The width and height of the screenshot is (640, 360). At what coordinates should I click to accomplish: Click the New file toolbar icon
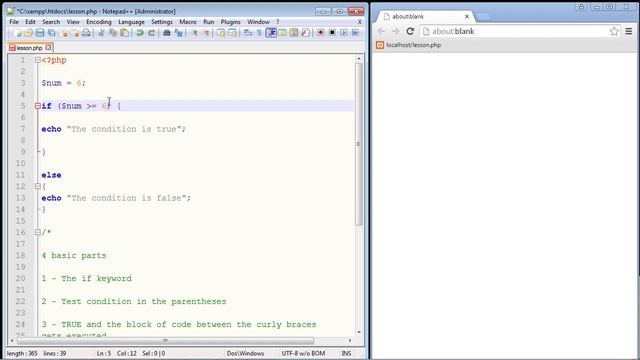pos(18,33)
